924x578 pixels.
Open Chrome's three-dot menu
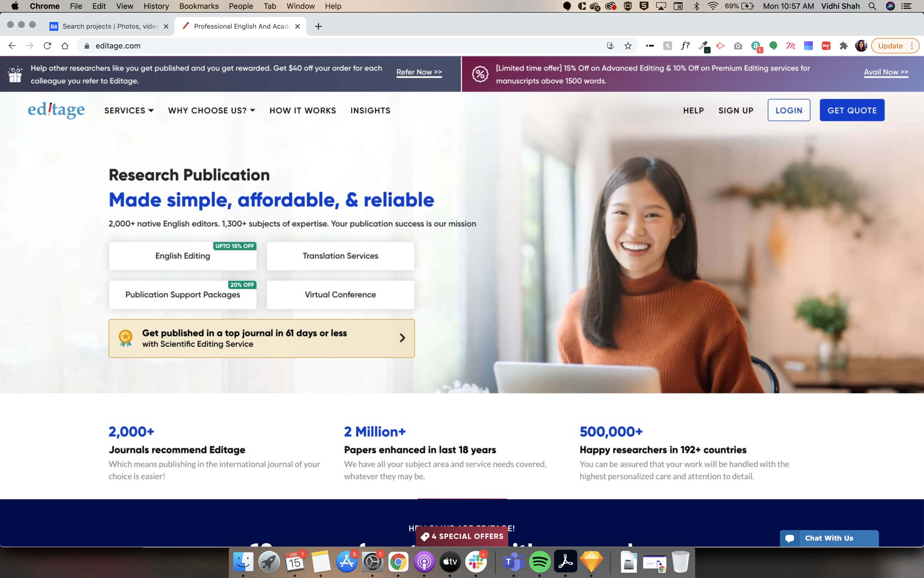click(912, 46)
